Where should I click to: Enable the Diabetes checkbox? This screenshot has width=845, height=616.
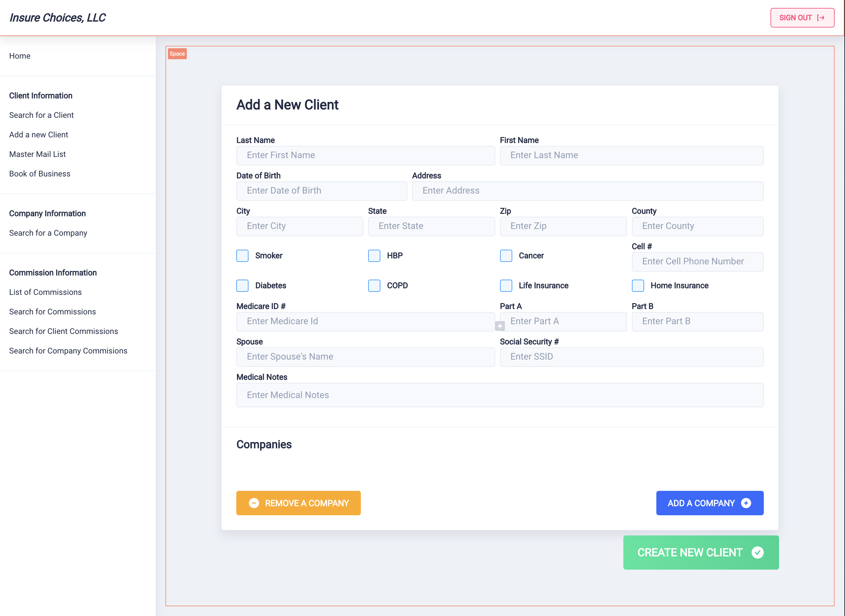[242, 286]
